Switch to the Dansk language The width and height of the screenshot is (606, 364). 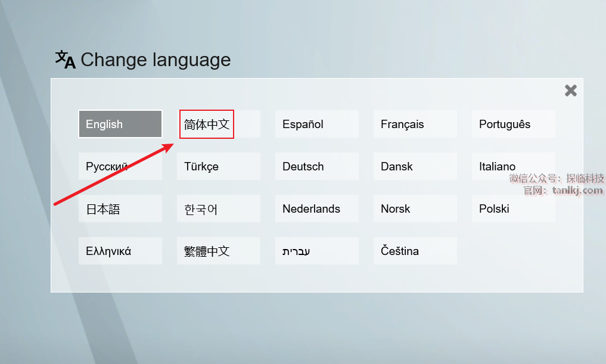[415, 166]
